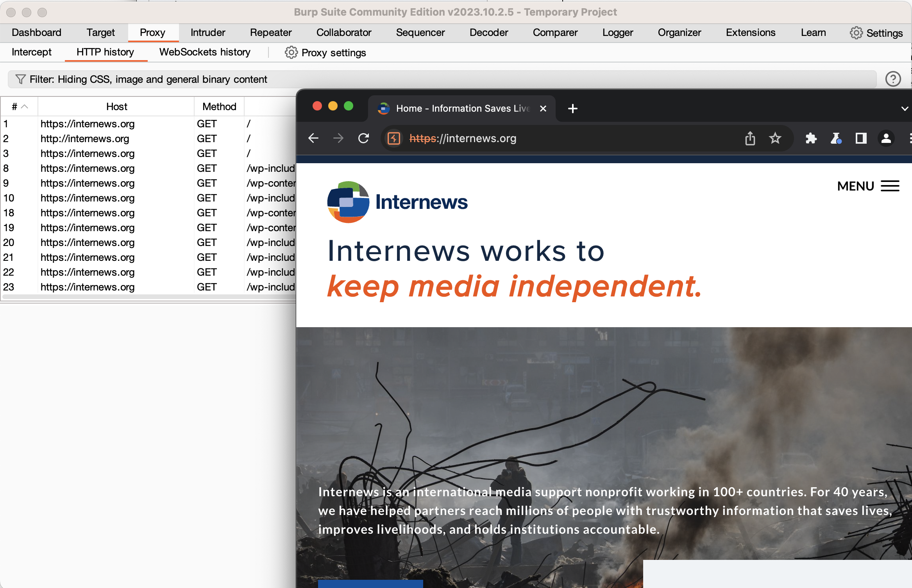The width and height of the screenshot is (912, 588).
Task: Open the MENU hamburger on the Internews site
Action: tap(890, 186)
